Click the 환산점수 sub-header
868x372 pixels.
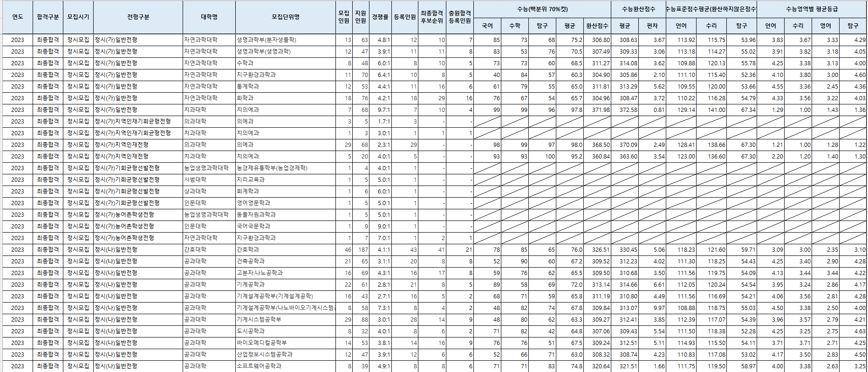point(597,26)
